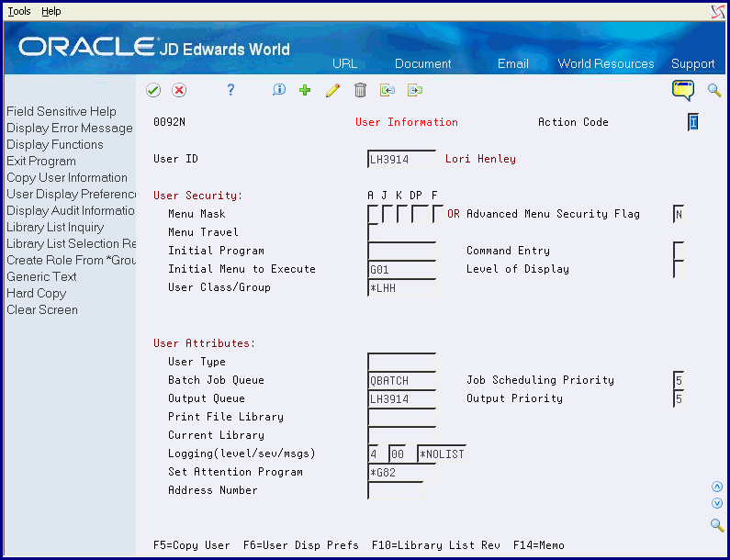Open Display Audit Information sidebar item
The height and width of the screenshot is (560, 730).
click(x=71, y=211)
